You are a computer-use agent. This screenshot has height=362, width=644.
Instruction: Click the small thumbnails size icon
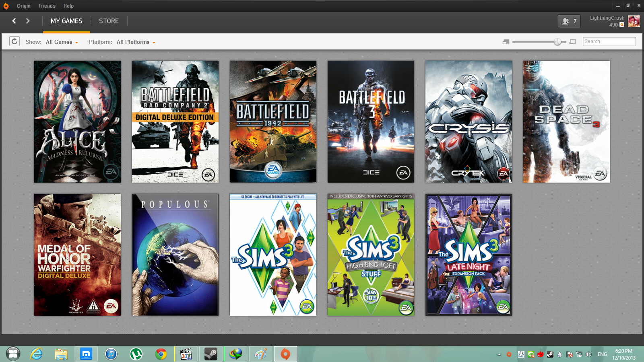pyautogui.click(x=506, y=42)
